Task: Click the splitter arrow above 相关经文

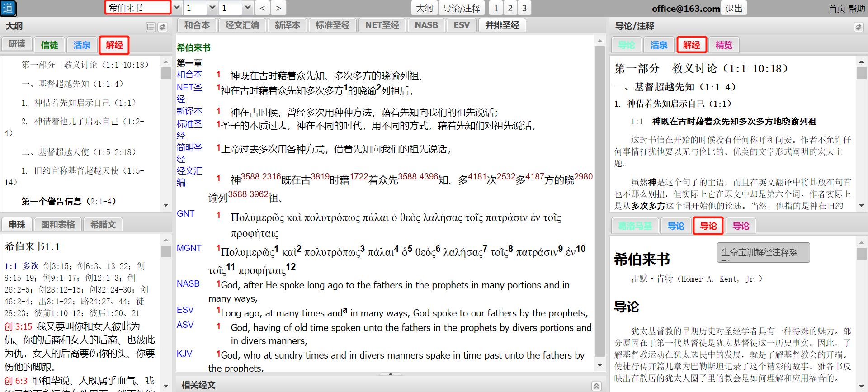Action: pyautogui.click(x=390, y=374)
